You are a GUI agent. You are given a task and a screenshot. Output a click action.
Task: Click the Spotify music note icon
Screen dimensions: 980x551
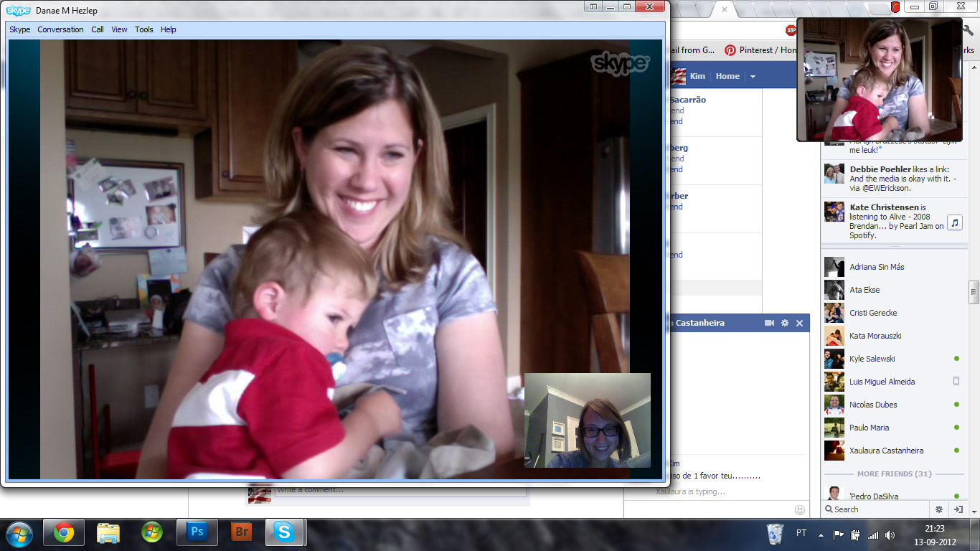(x=954, y=223)
